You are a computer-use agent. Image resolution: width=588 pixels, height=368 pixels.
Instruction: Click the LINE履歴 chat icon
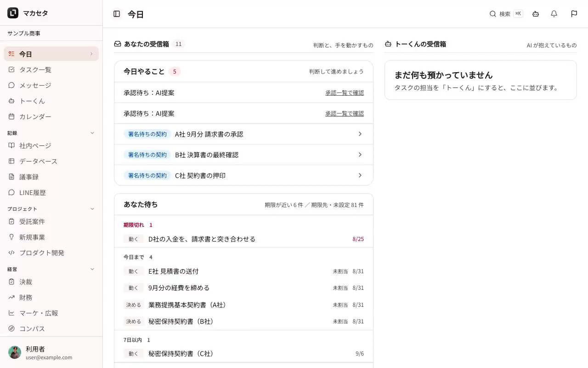(11, 192)
